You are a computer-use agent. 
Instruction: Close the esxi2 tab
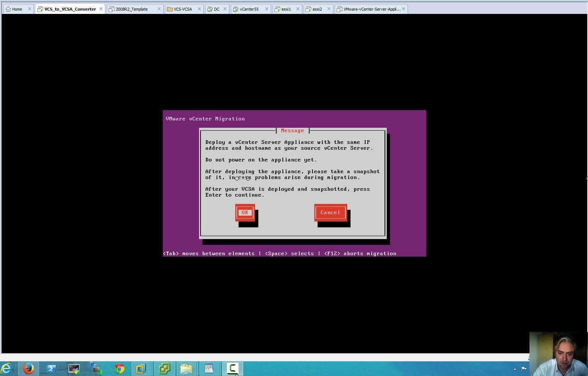tap(329, 9)
